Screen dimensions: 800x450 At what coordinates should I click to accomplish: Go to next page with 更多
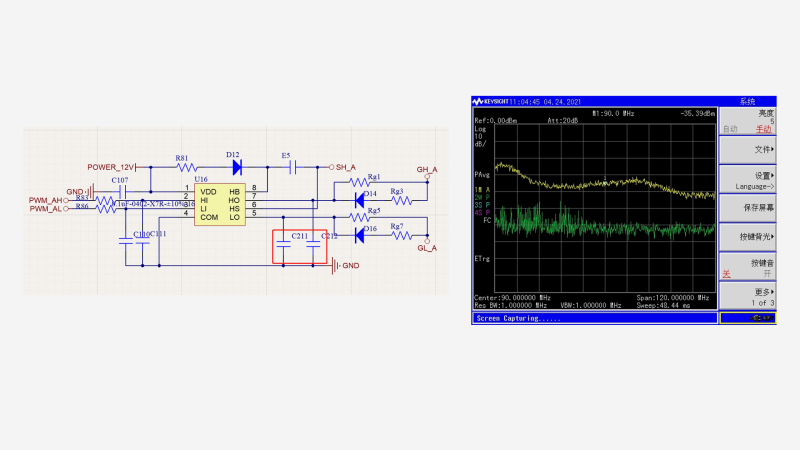tap(747, 297)
